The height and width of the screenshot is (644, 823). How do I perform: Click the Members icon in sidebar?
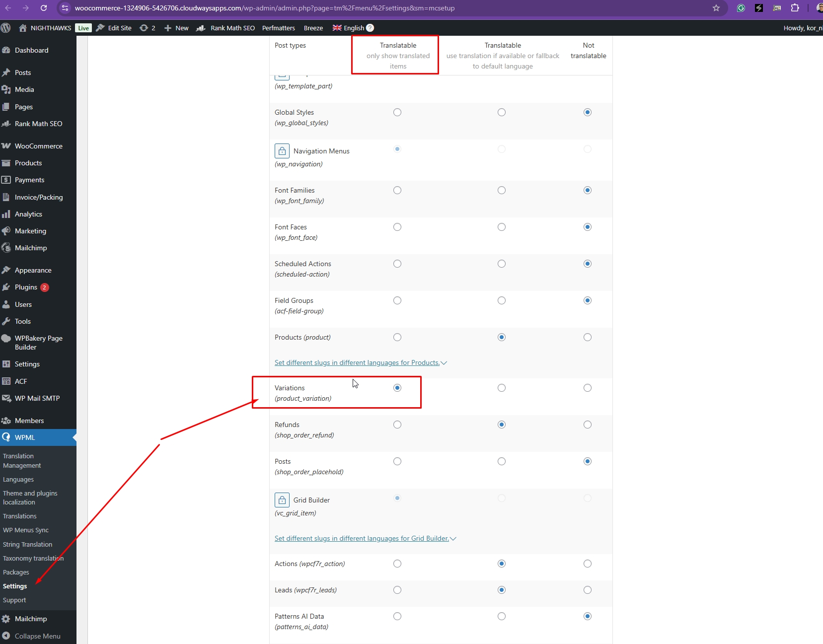(x=6, y=421)
